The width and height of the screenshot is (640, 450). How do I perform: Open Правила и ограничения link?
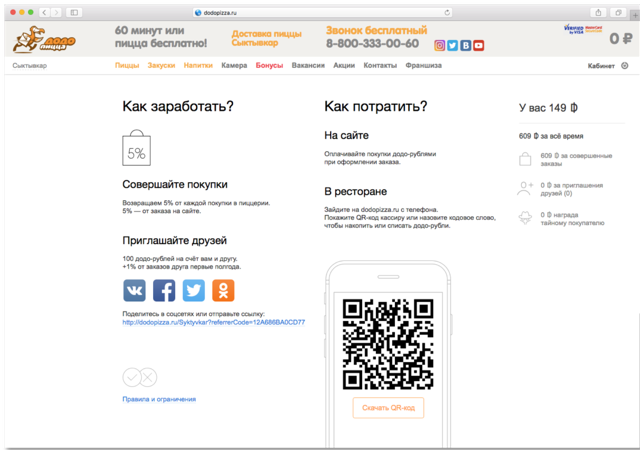[x=159, y=399]
